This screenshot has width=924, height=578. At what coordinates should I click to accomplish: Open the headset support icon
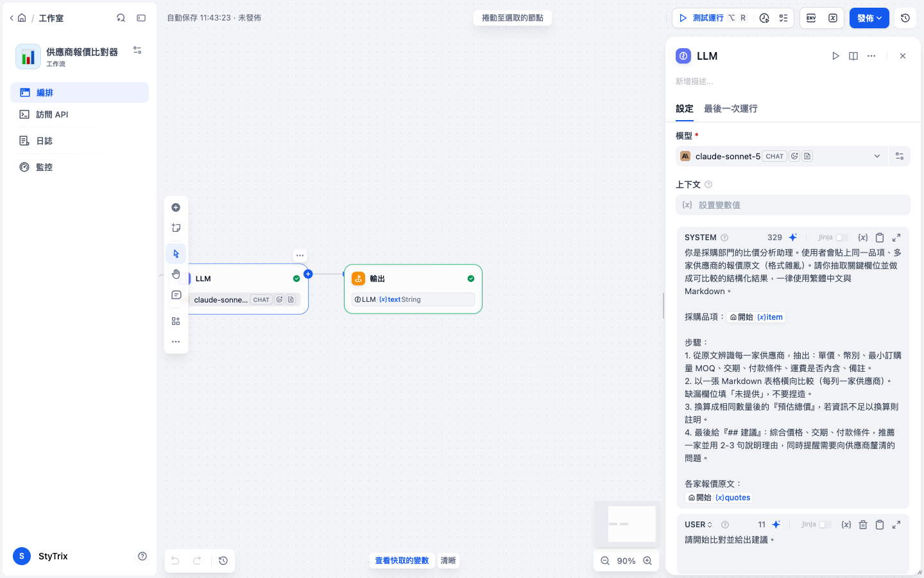pyautogui.click(x=121, y=18)
